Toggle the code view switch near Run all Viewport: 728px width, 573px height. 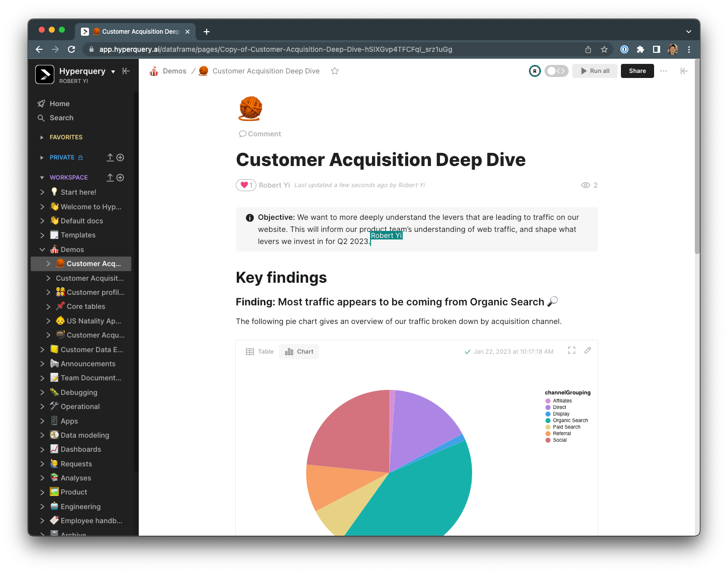pos(556,70)
